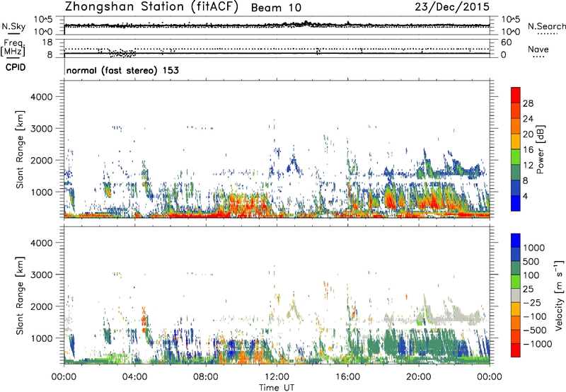
Task: Click the "2000" tick of the velocity panel
Action: (x=41, y=306)
